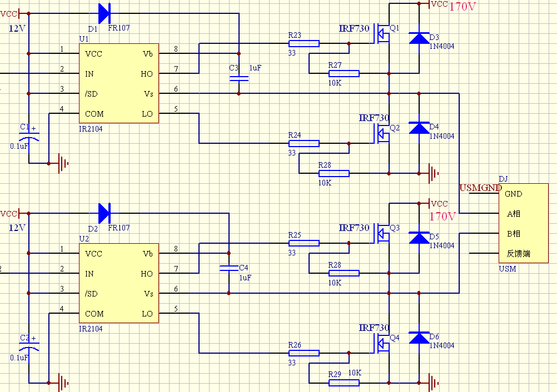Screen dimensions: 557x392
Task: Click the Q4 MOSFET symbol
Action: 382,343
